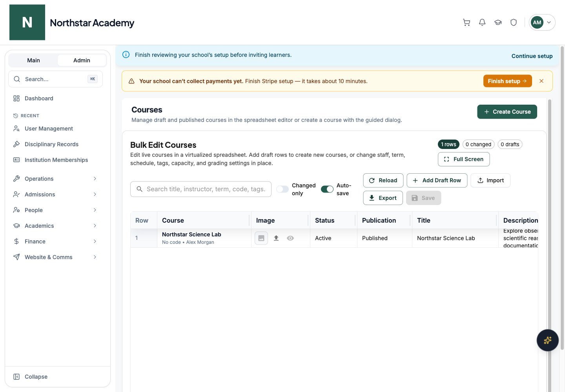Click the Finish setup button

(x=507, y=81)
